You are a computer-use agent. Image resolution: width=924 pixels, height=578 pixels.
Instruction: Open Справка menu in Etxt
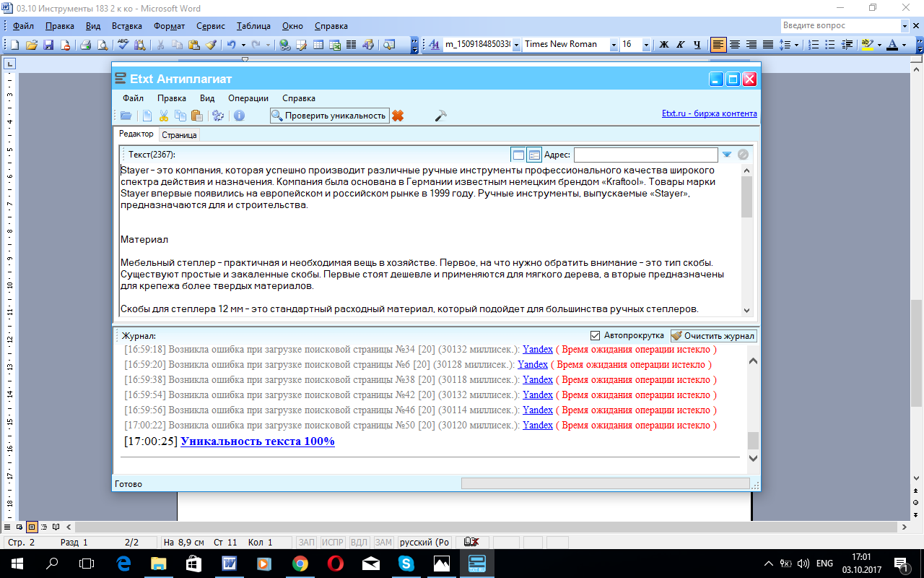point(299,98)
